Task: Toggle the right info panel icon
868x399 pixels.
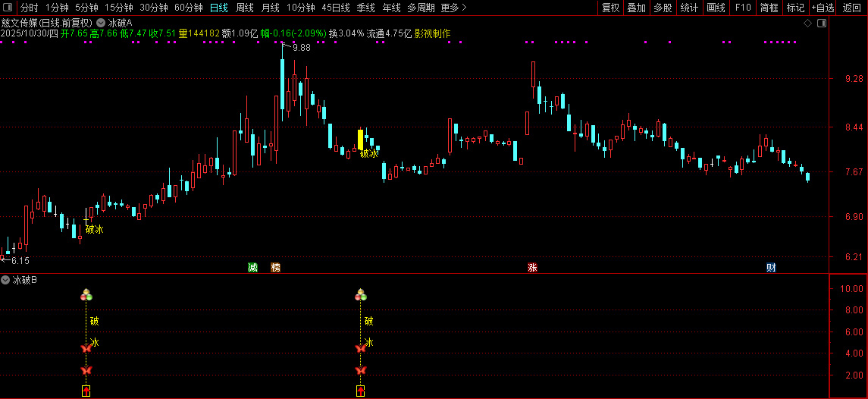Action: click(x=822, y=23)
